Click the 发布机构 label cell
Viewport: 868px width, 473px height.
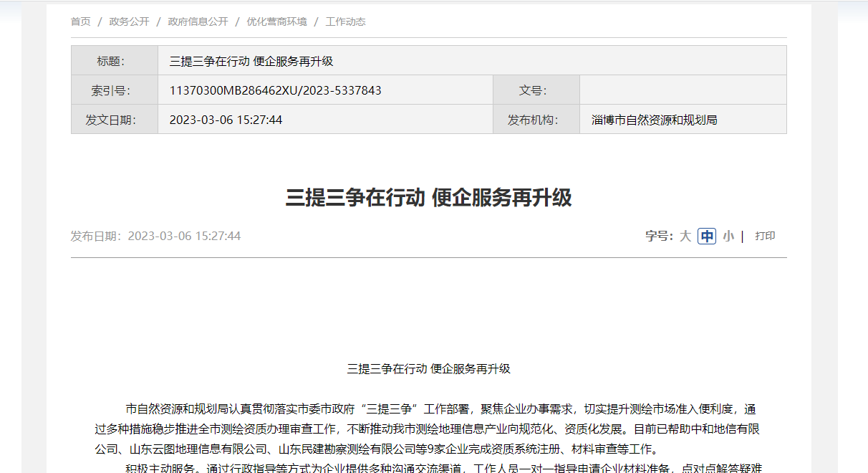pos(536,120)
